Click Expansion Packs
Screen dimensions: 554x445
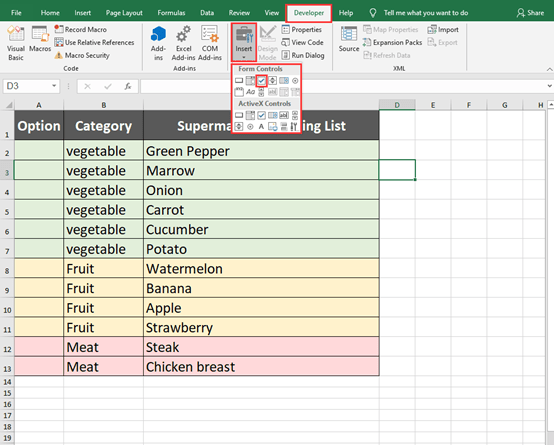[x=393, y=42]
